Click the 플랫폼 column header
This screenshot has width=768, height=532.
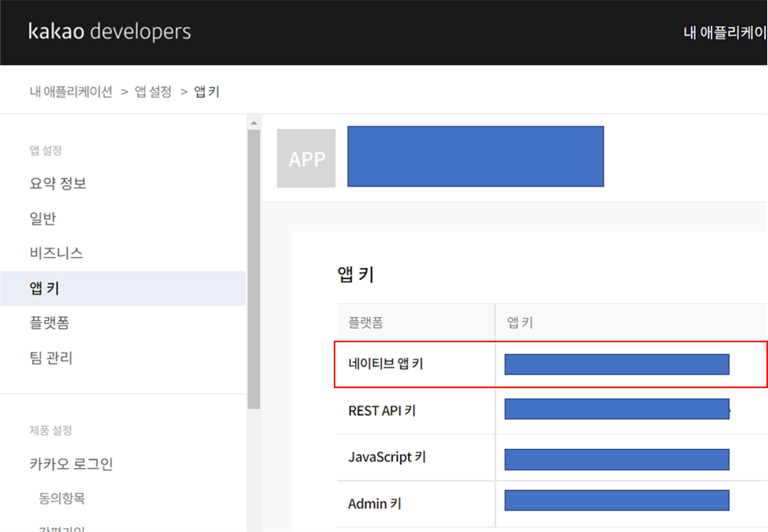click(365, 322)
